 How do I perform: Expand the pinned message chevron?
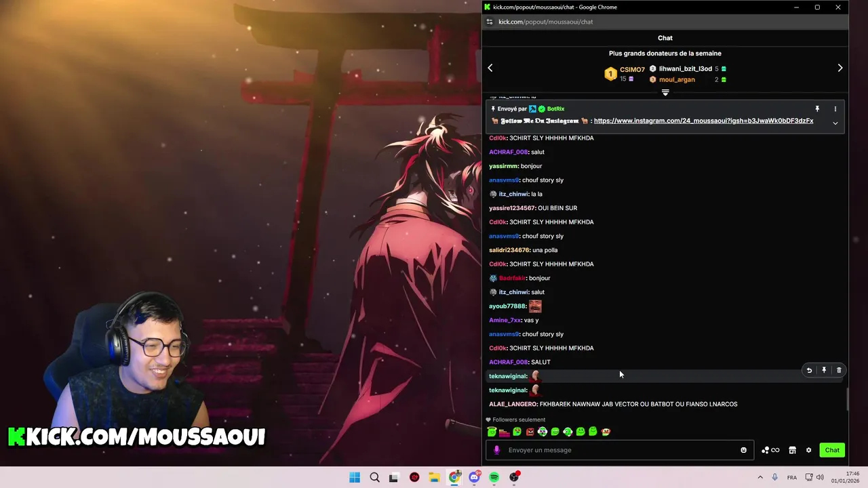click(x=835, y=123)
